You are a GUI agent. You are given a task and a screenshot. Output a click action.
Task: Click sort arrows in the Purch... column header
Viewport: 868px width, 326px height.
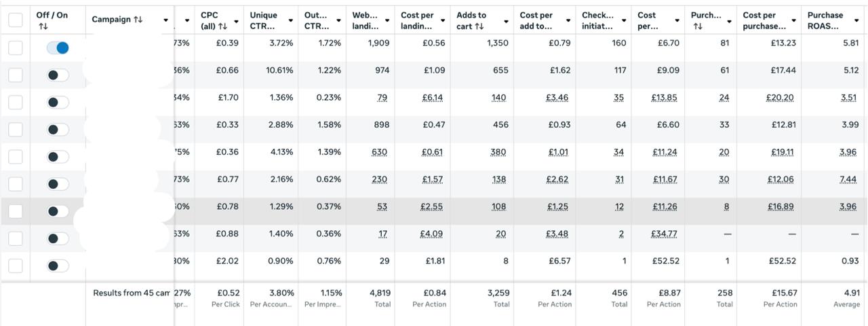click(x=698, y=26)
